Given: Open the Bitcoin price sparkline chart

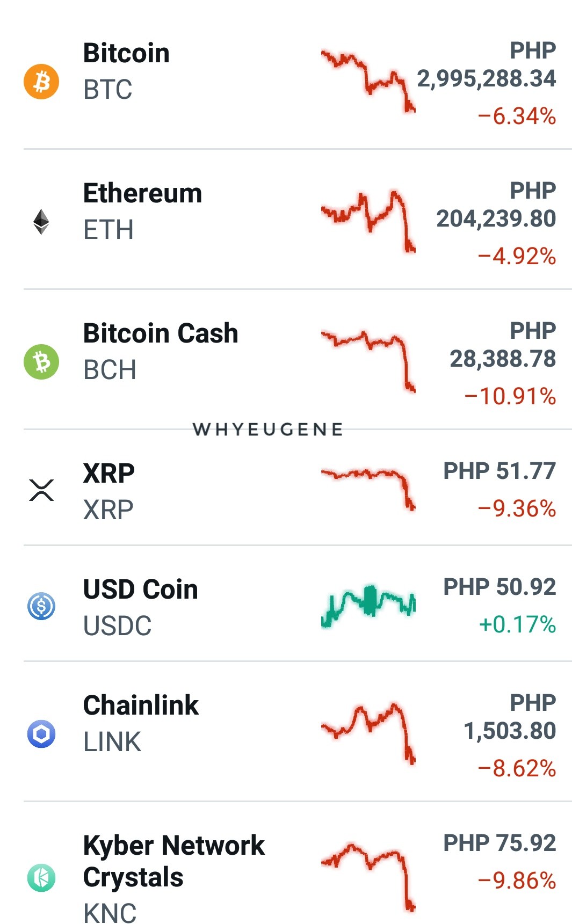Looking at the screenshot, I should [x=368, y=81].
